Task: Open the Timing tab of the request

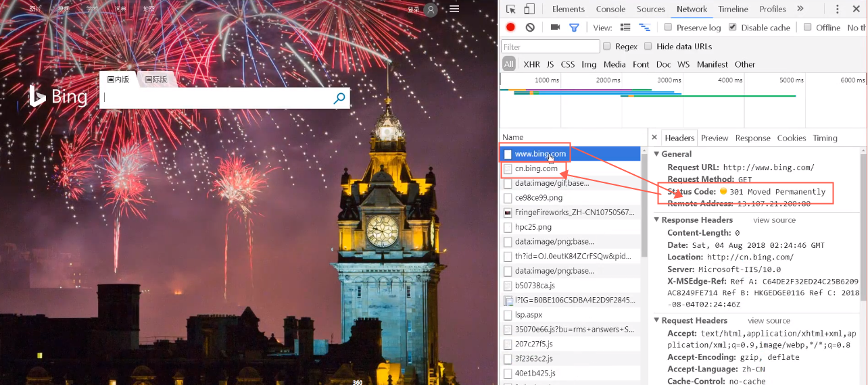Action: point(825,138)
